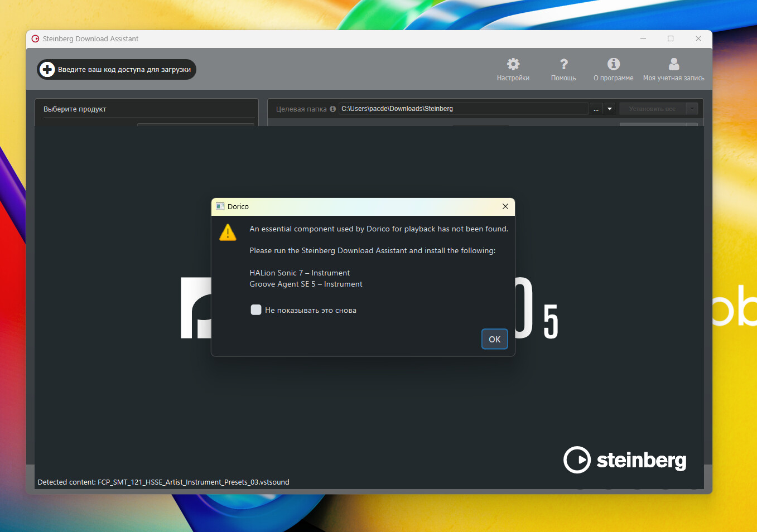
Task: Maximize the Steinberg Download Assistant window
Action: pyautogui.click(x=671, y=39)
